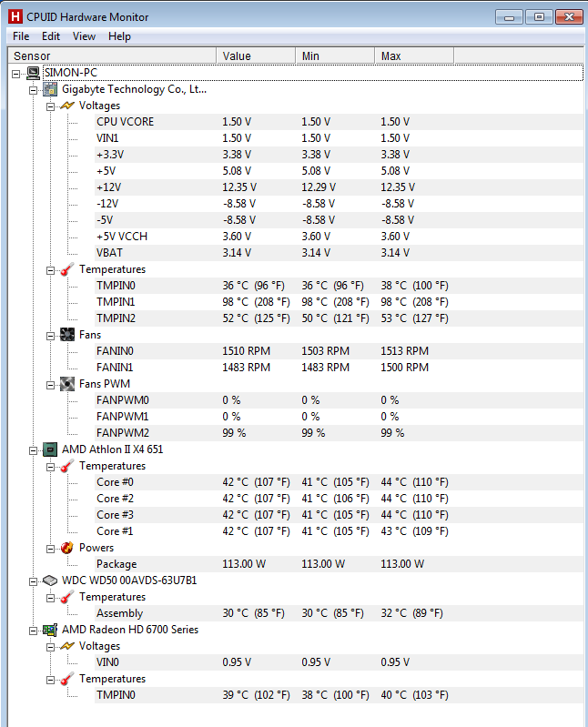Screen dimensions: 588x727
Task: Click the Sensor column header
Action: coord(112,56)
